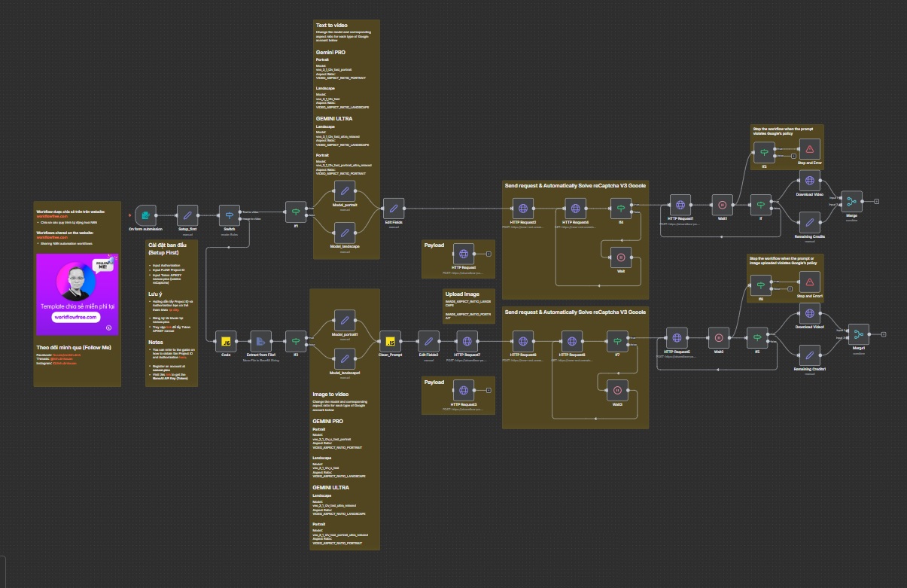
Task: Click the Remaining Credits edit node
Action: point(809,224)
